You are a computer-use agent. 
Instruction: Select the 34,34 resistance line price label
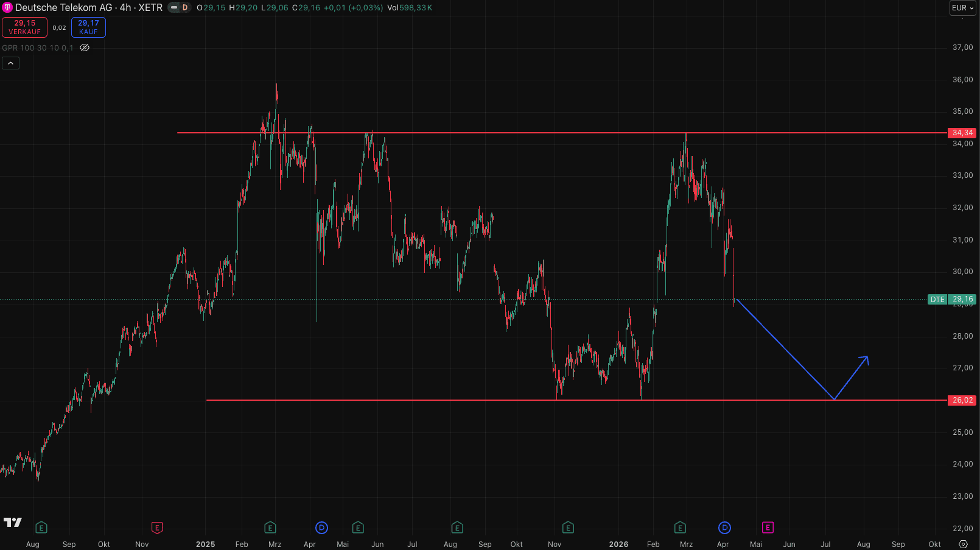tap(962, 133)
